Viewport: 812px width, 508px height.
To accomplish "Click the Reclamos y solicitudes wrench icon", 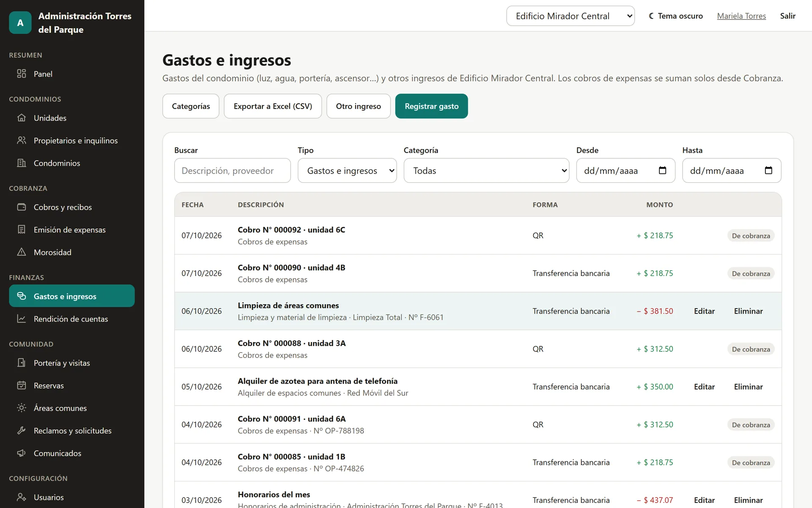I will click(22, 431).
